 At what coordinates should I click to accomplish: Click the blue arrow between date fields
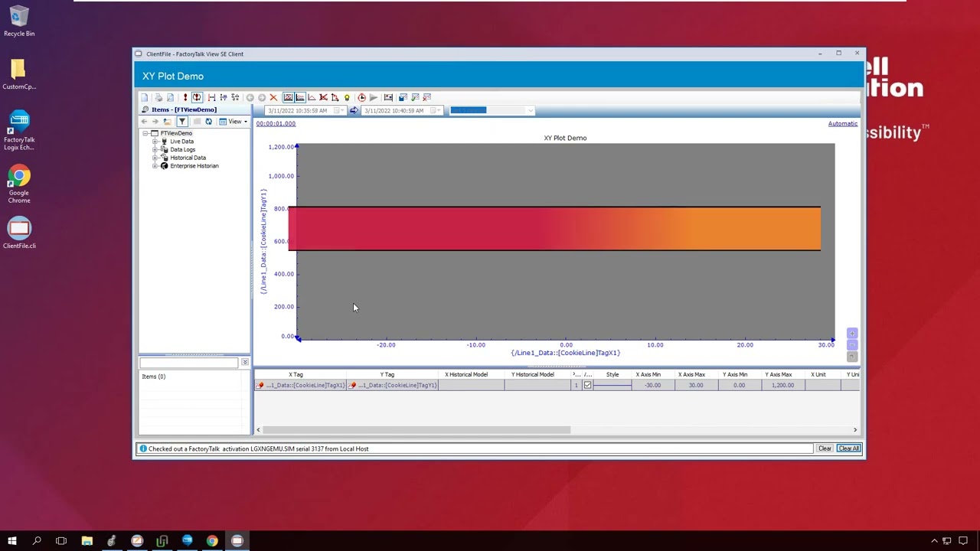point(354,111)
